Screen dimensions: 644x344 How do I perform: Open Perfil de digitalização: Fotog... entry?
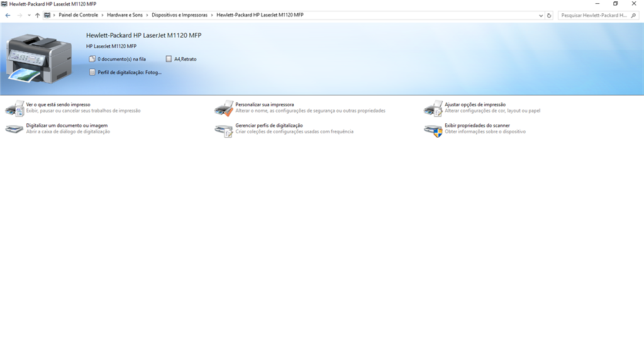point(130,72)
